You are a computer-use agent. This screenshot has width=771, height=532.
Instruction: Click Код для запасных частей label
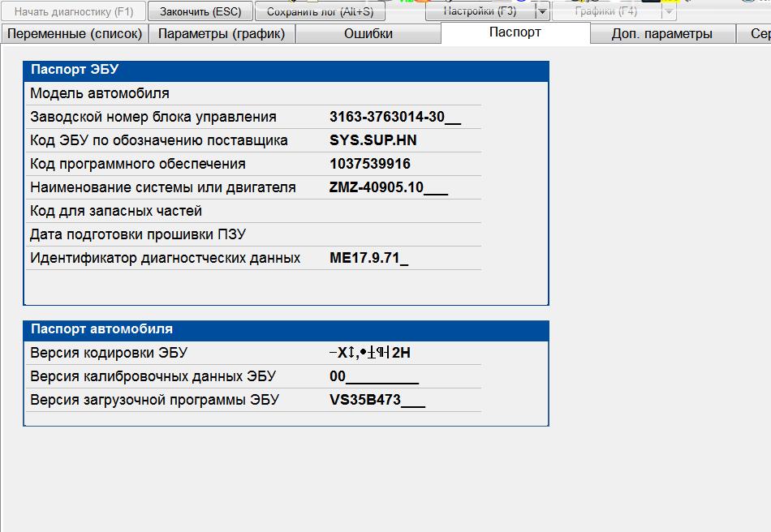[x=116, y=211]
